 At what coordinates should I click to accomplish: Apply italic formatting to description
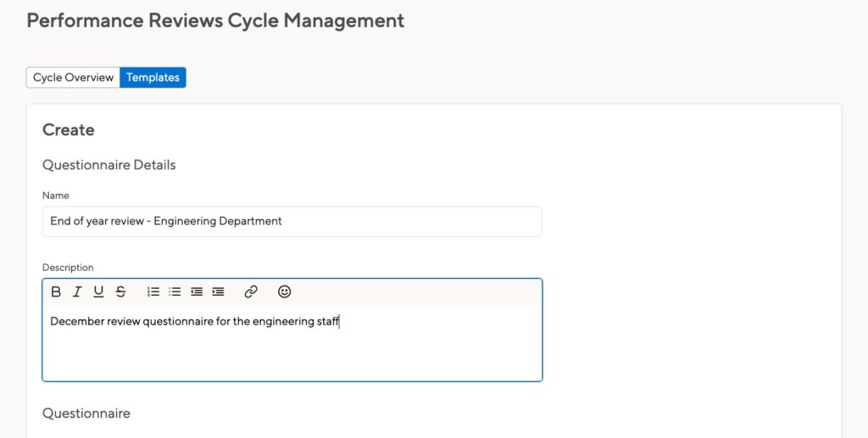pyautogui.click(x=77, y=292)
